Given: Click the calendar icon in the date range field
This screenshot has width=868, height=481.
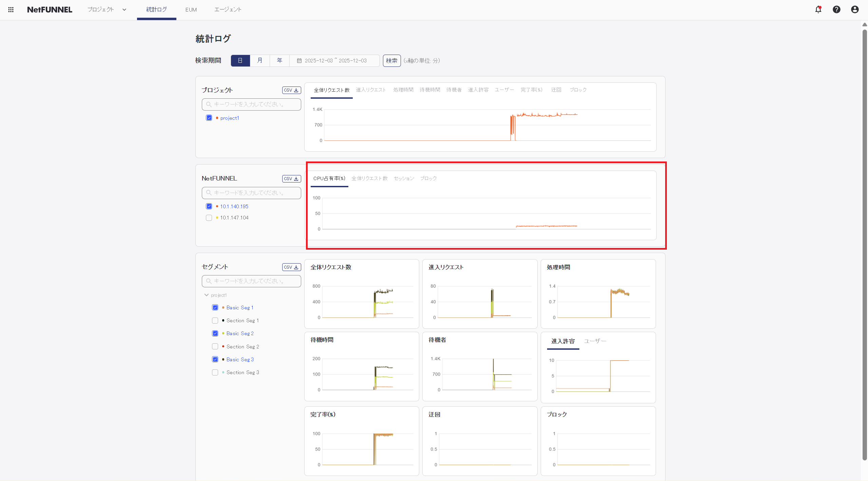Looking at the screenshot, I should pos(300,60).
